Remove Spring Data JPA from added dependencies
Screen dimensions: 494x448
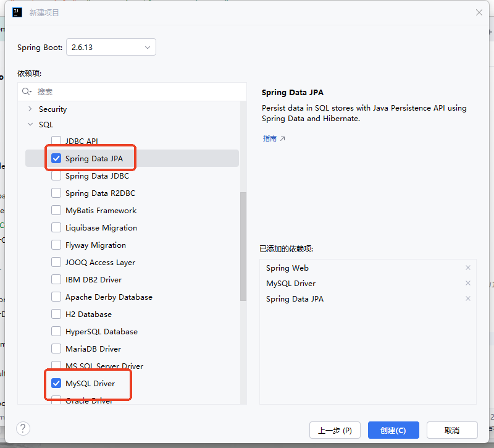468,298
